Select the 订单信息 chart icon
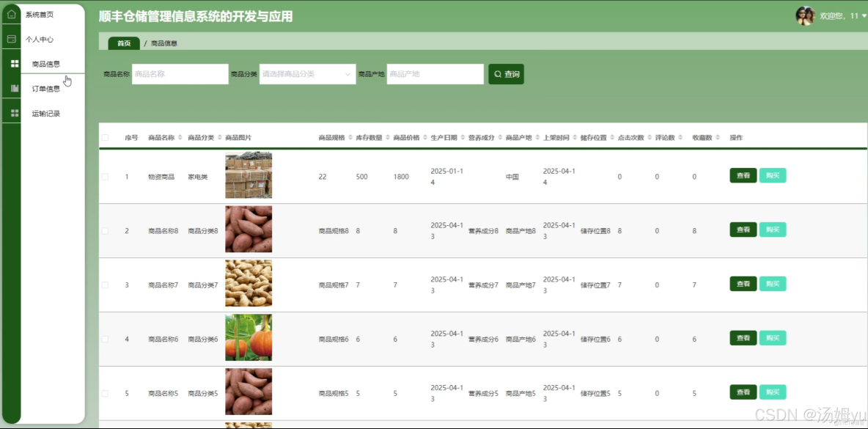This screenshot has width=868, height=429. click(12, 87)
